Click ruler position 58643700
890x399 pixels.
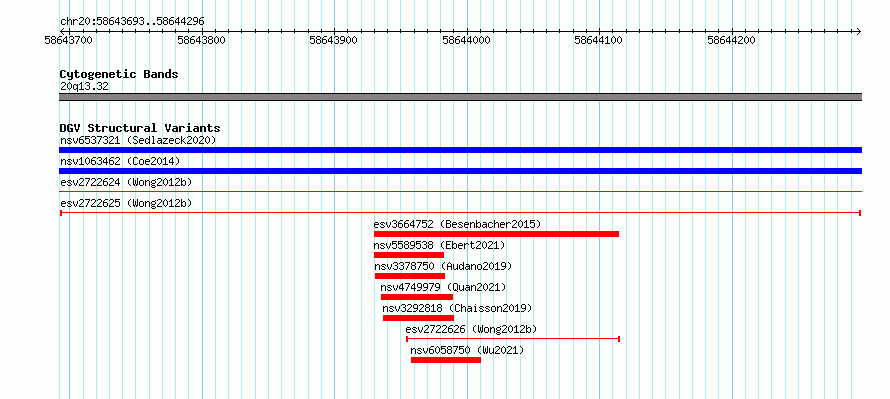[x=69, y=40]
